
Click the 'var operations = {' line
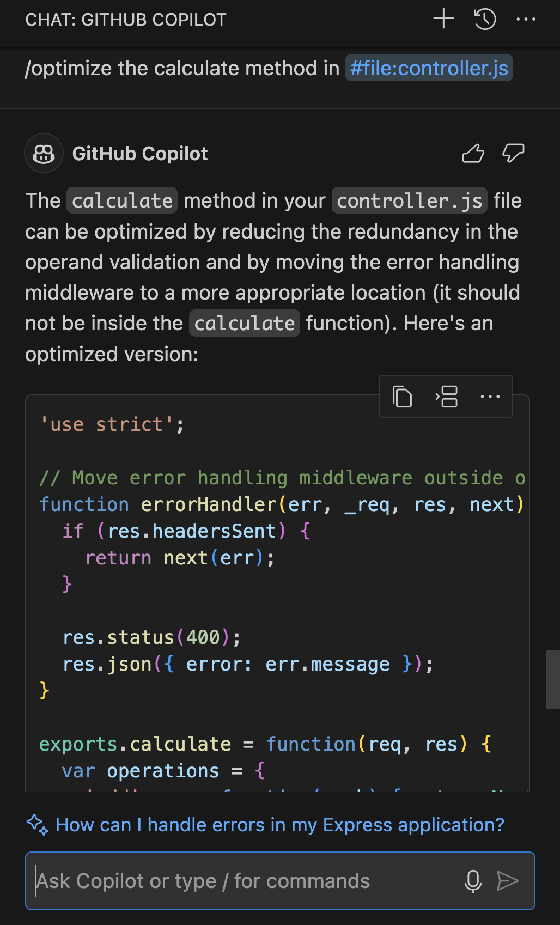pos(163,771)
